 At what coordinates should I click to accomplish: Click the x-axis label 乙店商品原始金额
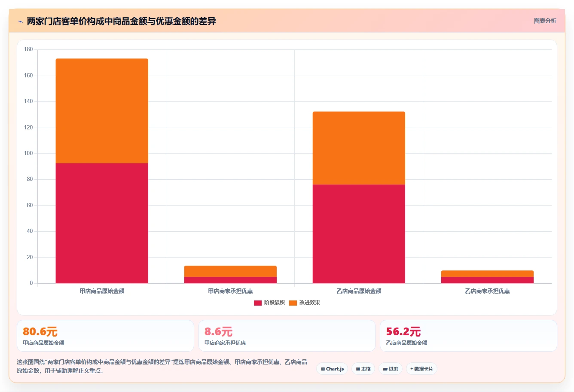click(x=359, y=291)
